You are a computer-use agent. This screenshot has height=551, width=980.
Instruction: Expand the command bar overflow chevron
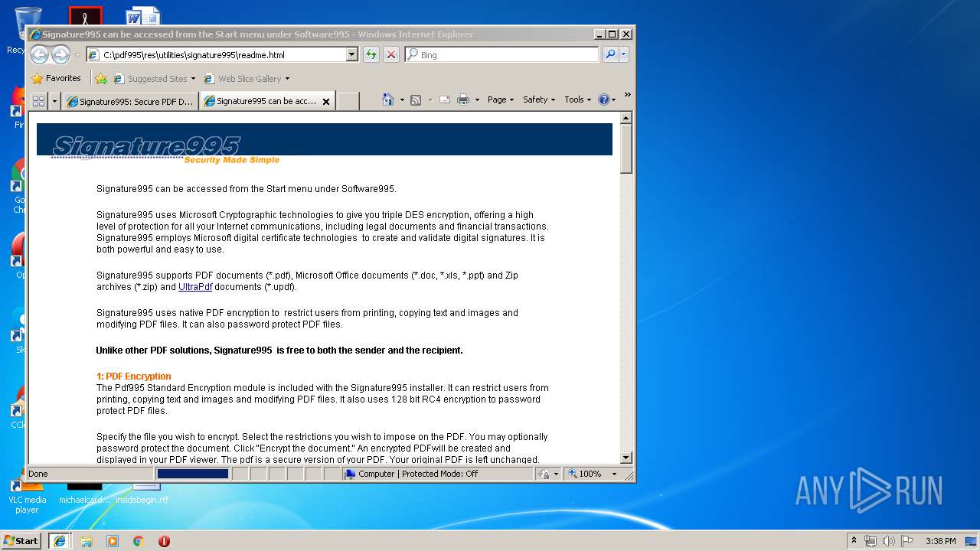[x=627, y=95]
